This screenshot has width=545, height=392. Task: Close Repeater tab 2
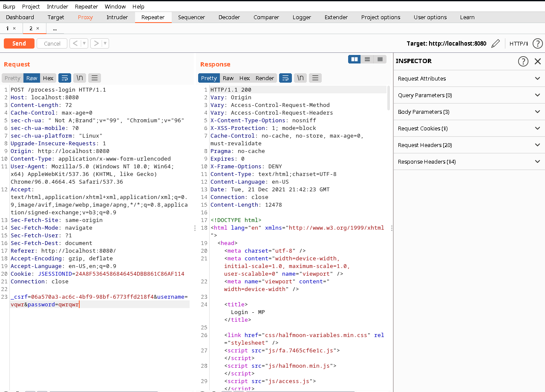click(37, 29)
